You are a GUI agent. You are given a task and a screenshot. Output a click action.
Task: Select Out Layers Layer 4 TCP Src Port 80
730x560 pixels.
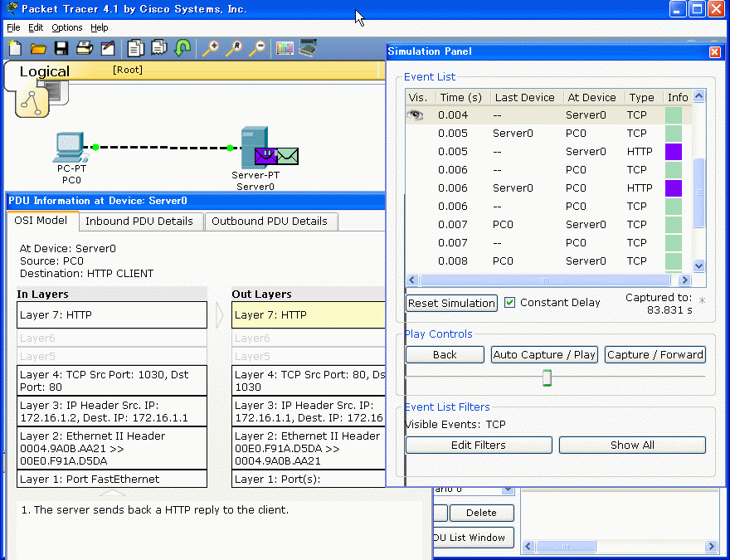(309, 381)
